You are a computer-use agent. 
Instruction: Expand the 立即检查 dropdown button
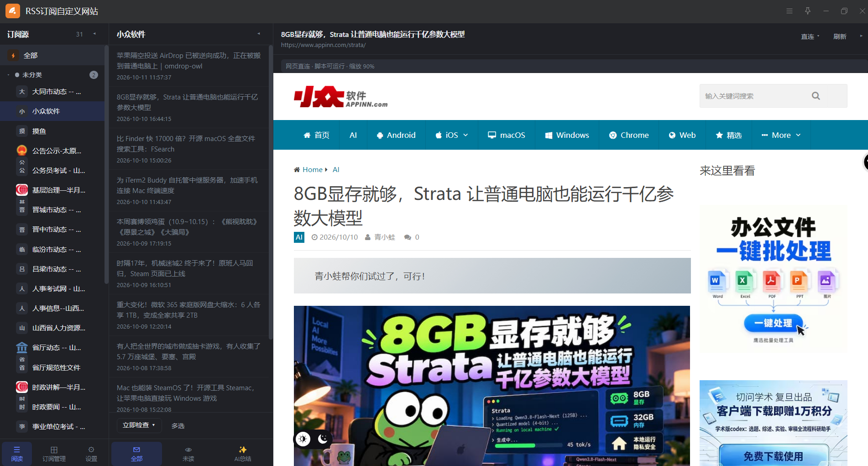tap(139, 425)
